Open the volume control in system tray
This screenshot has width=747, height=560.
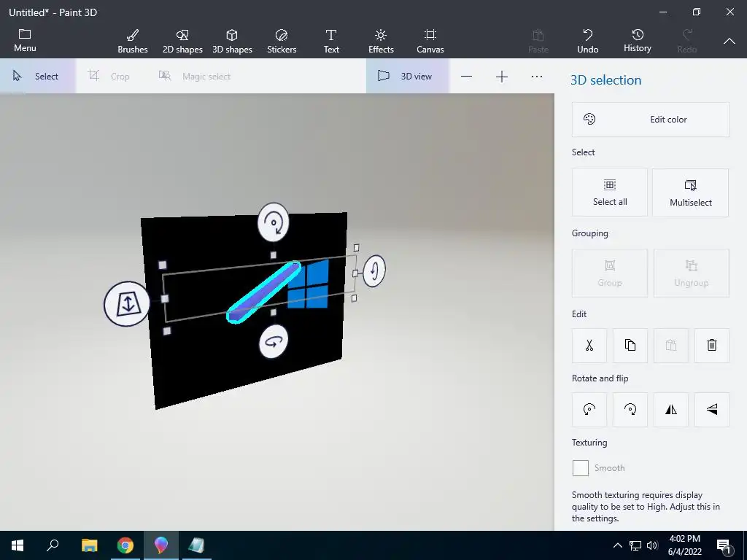(x=652, y=545)
